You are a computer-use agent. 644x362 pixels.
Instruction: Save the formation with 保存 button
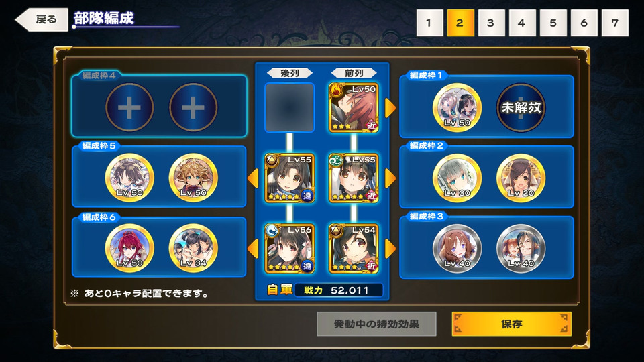[x=511, y=324]
